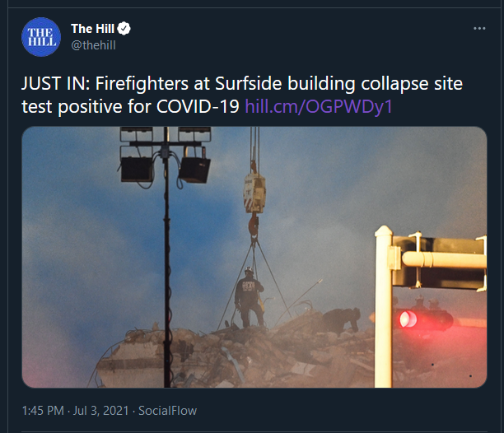Click the red traffic light in photo
504x433 pixels.
[x=408, y=319]
